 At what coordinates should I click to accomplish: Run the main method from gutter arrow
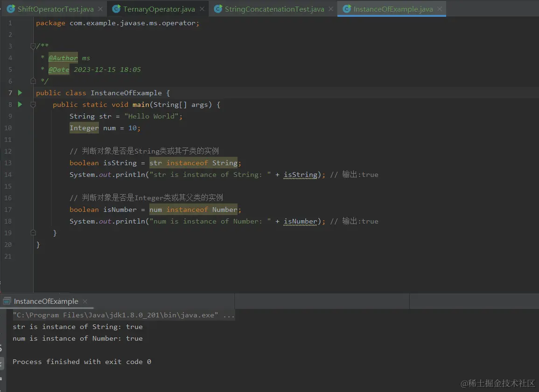20,104
